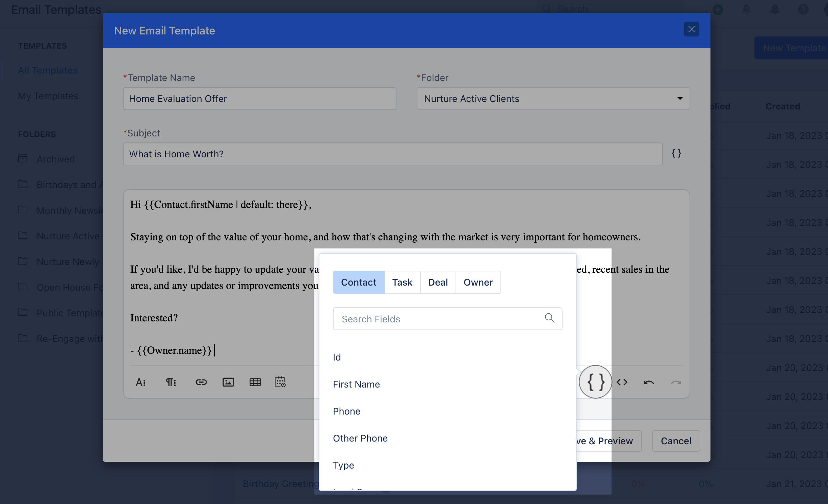Click the merge fields curly braces toolbar icon
This screenshot has width=828, height=504.
click(x=596, y=382)
